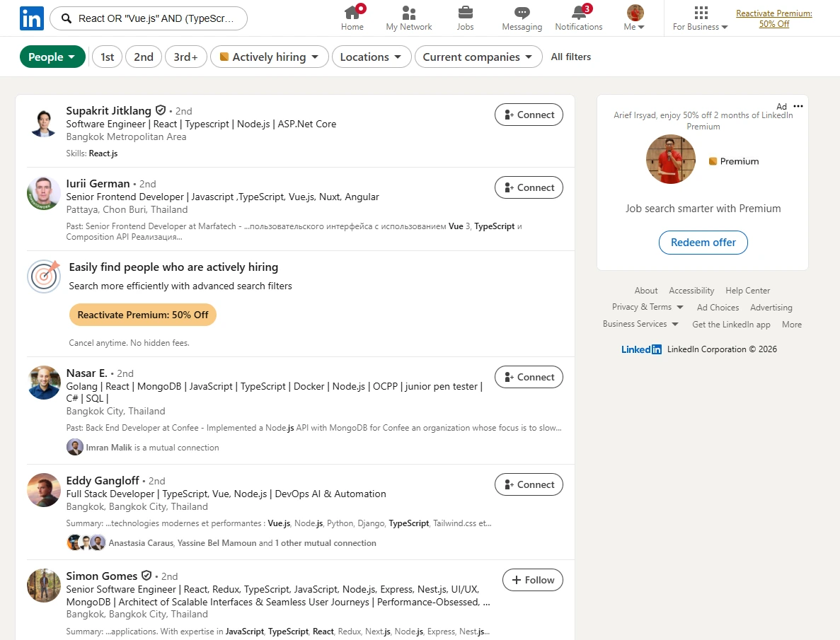Connect with Eddy Gangloff
Viewport: 840px width, 640px height.
529,484
